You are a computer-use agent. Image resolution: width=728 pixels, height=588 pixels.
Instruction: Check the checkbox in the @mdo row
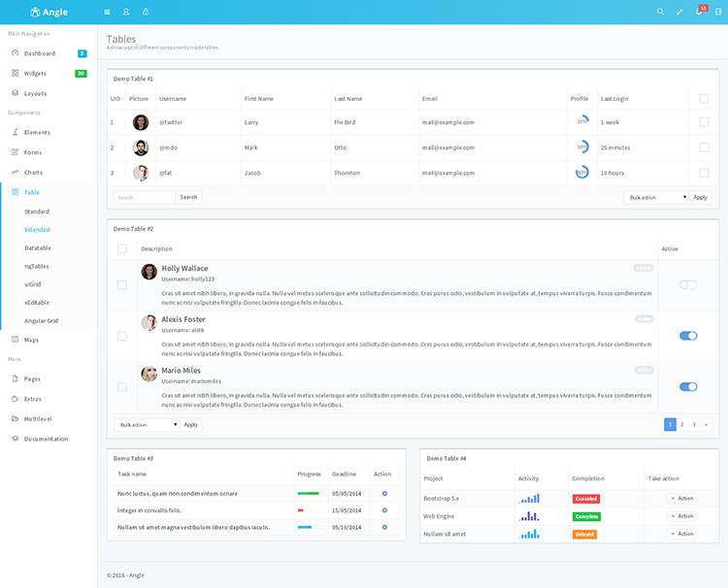tap(704, 147)
